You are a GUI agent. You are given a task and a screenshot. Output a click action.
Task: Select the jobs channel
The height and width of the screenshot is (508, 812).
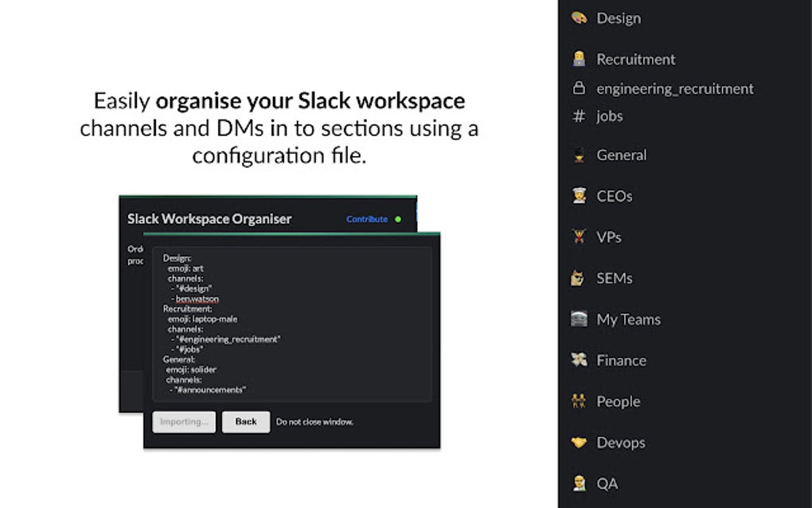pos(609,116)
